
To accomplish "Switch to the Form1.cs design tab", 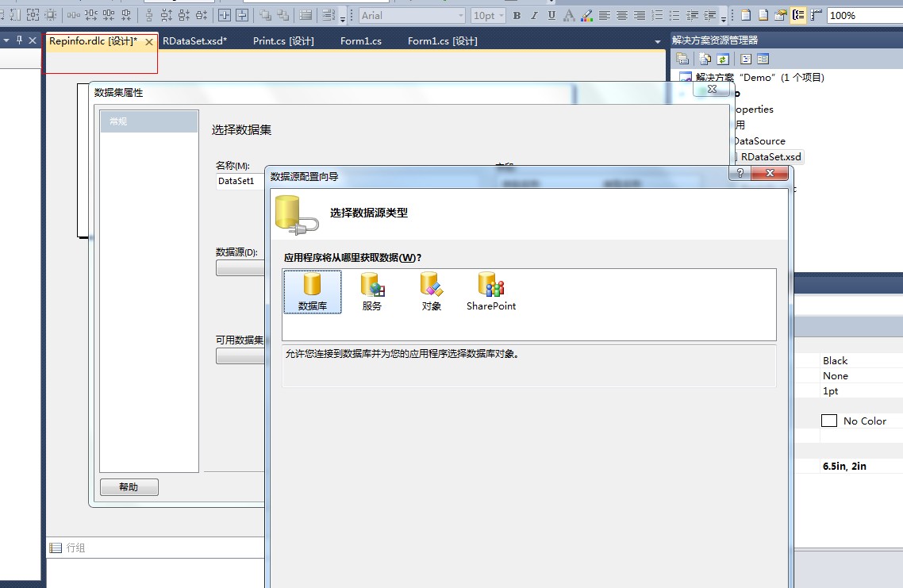I will pos(442,41).
